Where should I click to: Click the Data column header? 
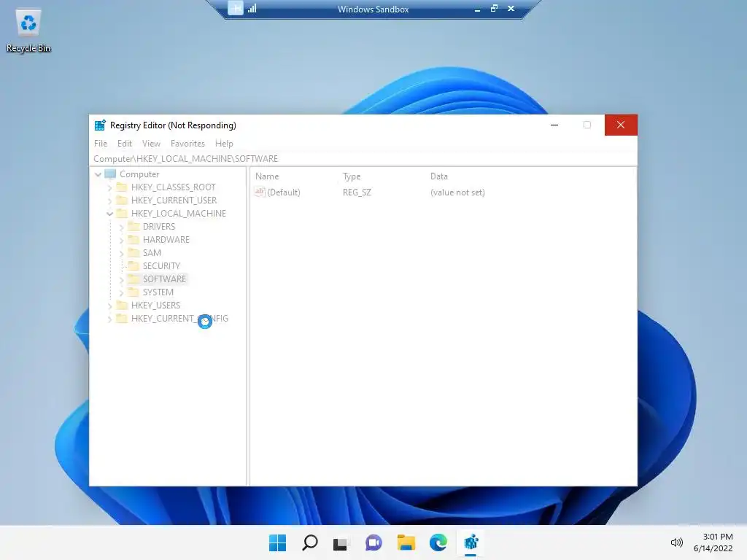[x=438, y=176]
